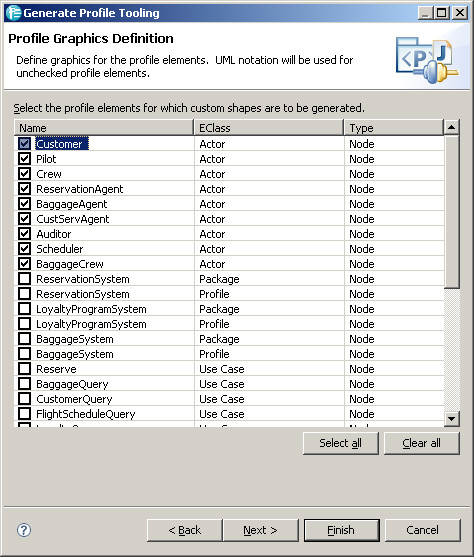The height and width of the screenshot is (557, 474).
Task: Click the Finish button
Action: [341, 530]
